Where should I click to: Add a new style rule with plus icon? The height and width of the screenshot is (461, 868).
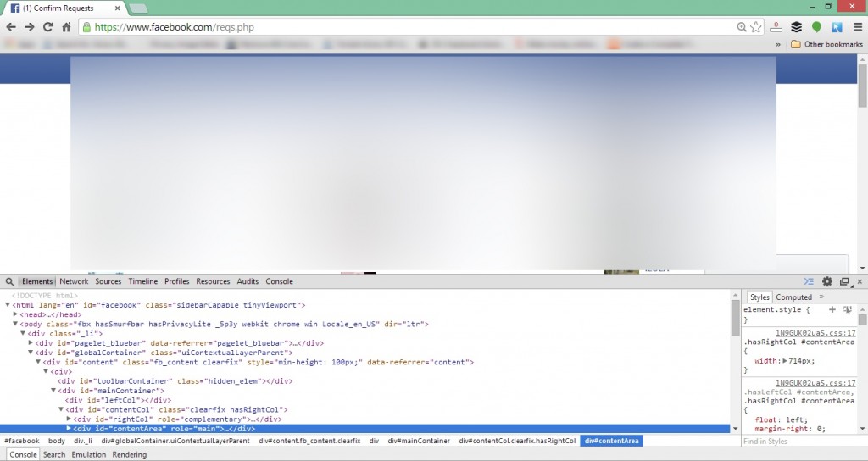(x=832, y=310)
